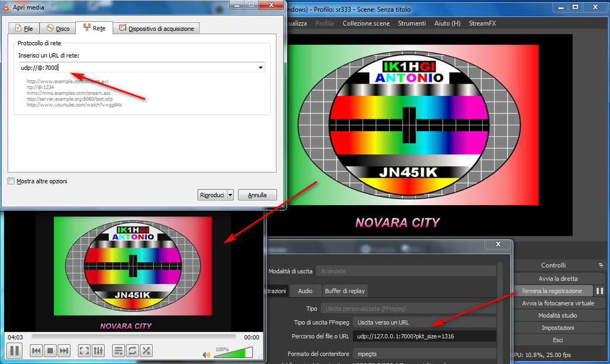Click the elapsed time 04:03 in VLC
The image size is (610, 364).
15,337
